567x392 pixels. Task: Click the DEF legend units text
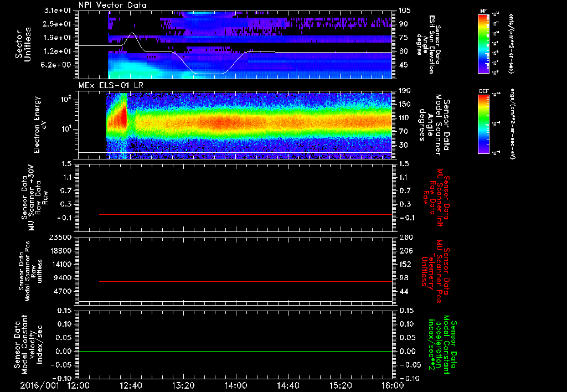(512, 124)
